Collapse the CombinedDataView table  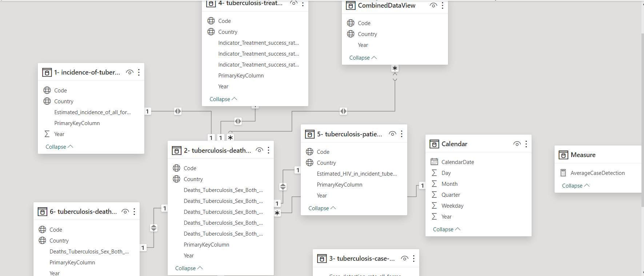(363, 57)
